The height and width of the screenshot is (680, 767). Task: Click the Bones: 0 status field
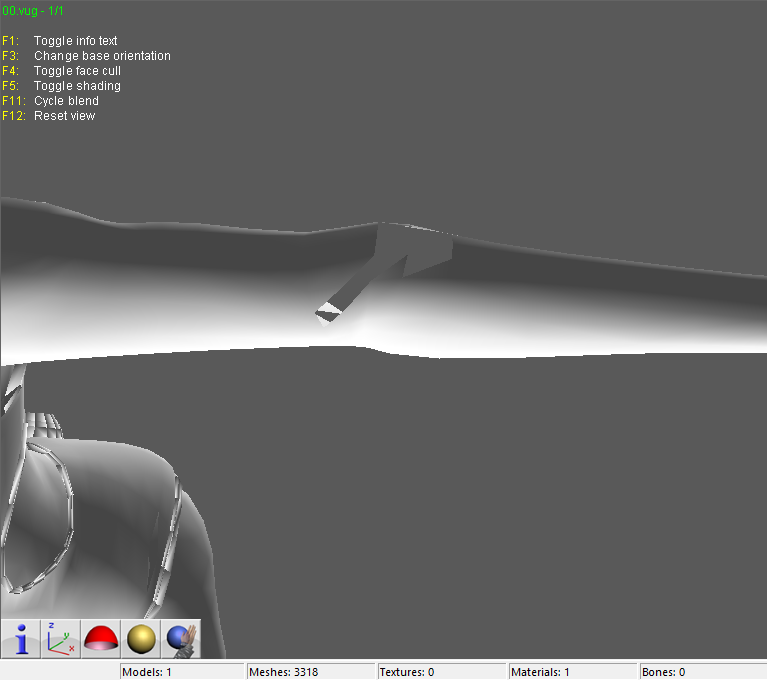(x=701, y=672)
